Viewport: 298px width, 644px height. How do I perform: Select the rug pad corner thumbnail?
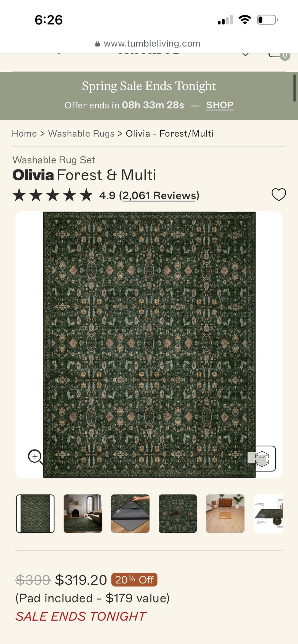pyautogui.click(x=130, y=513)
